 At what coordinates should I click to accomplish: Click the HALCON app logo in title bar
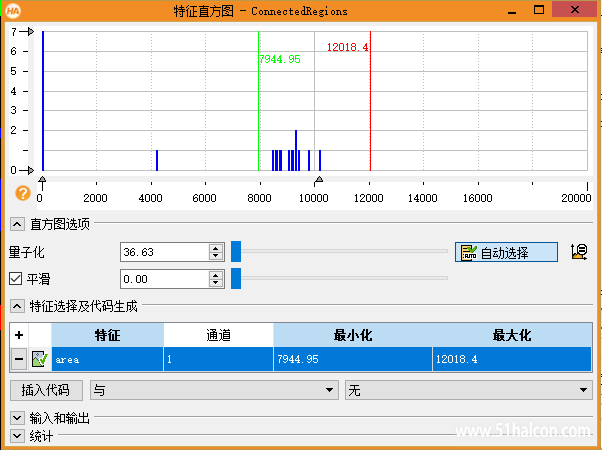pos(13,10)
